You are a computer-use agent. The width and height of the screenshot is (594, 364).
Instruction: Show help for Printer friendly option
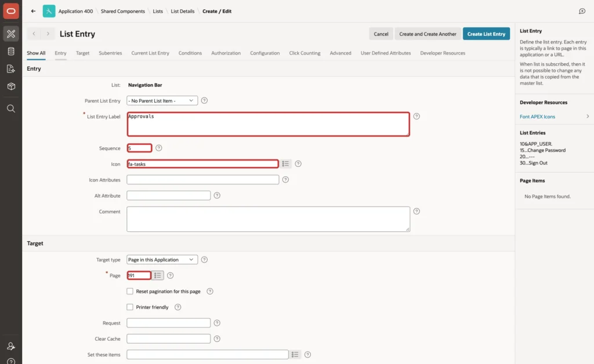(178, 307)
